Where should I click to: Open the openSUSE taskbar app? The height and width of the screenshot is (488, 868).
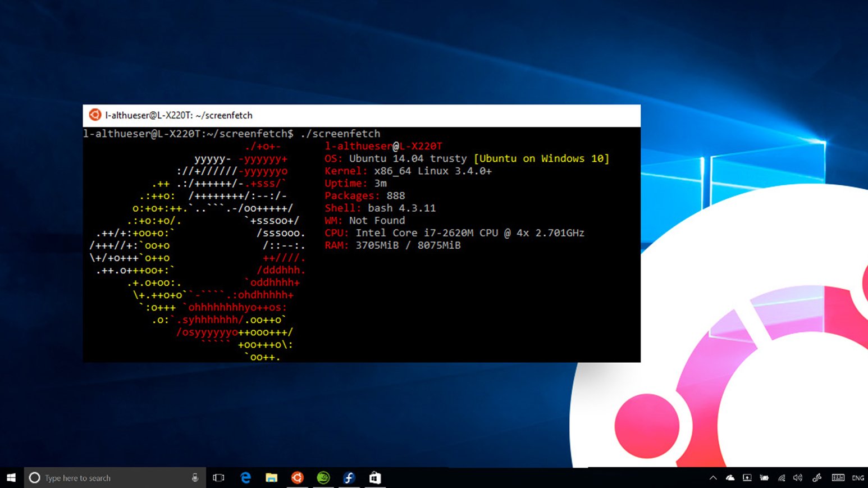pos(323,478)
